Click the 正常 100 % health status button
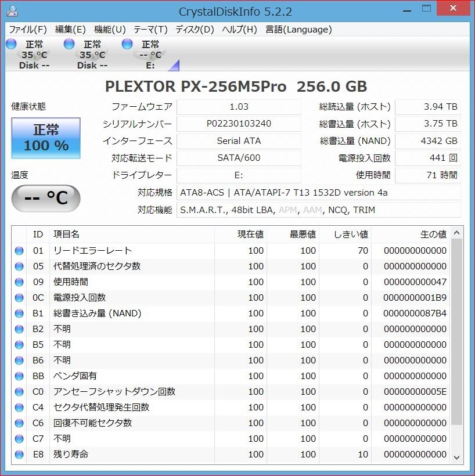Screen dimensions: 475x476 click(45, 138)
